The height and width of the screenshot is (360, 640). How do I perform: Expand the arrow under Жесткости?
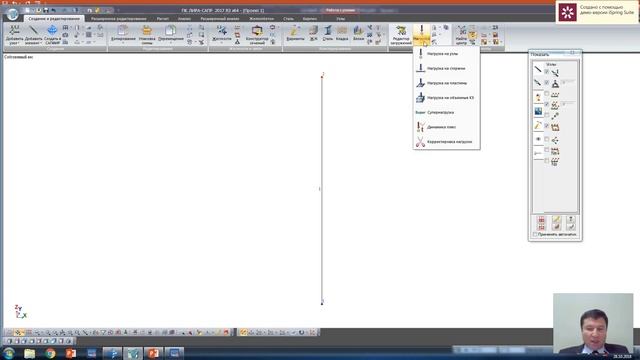pyautogui.click(x=222, y=43)
